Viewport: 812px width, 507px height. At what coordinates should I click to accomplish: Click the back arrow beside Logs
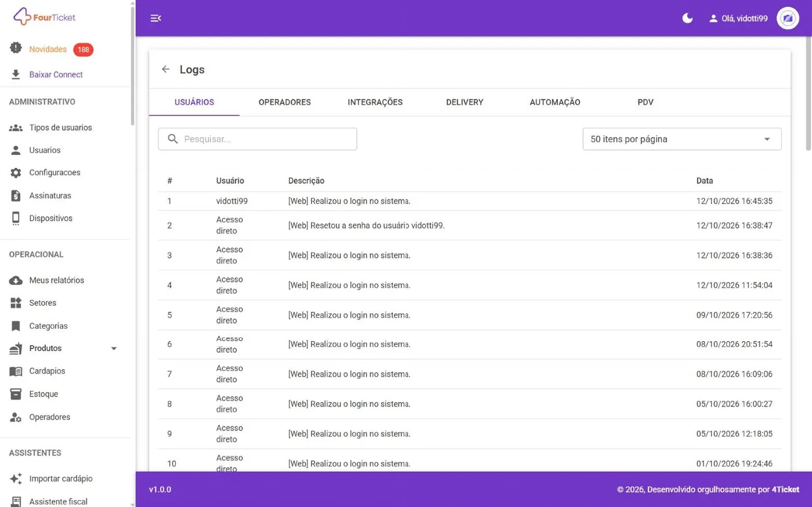[x=166, y=69]
